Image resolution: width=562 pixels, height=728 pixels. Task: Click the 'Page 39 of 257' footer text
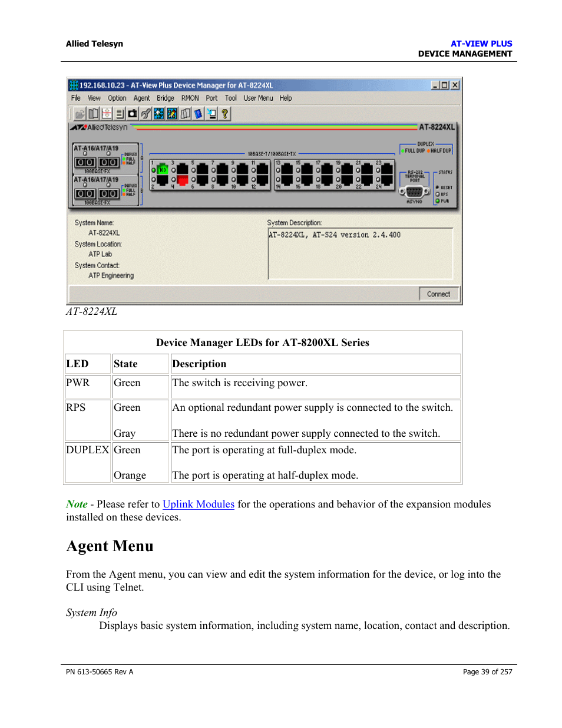[488, 672]
